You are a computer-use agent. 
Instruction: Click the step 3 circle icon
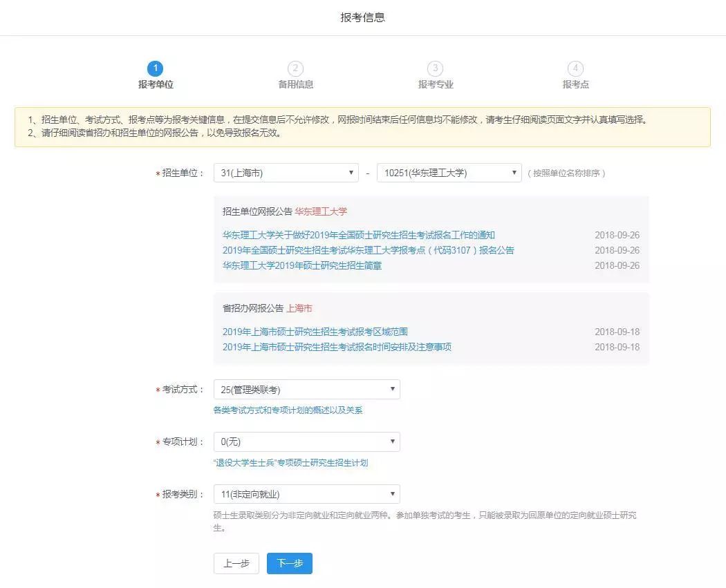(435, 68)
